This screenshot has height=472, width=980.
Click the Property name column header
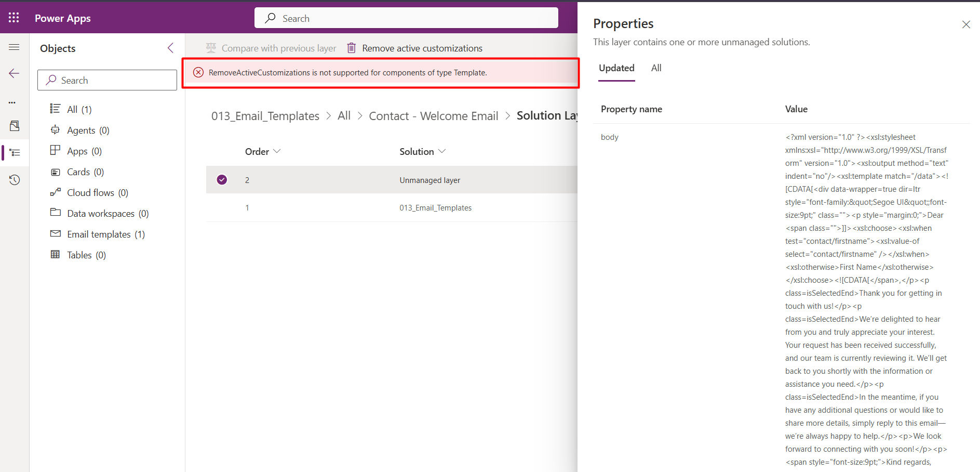pos(631,109)
